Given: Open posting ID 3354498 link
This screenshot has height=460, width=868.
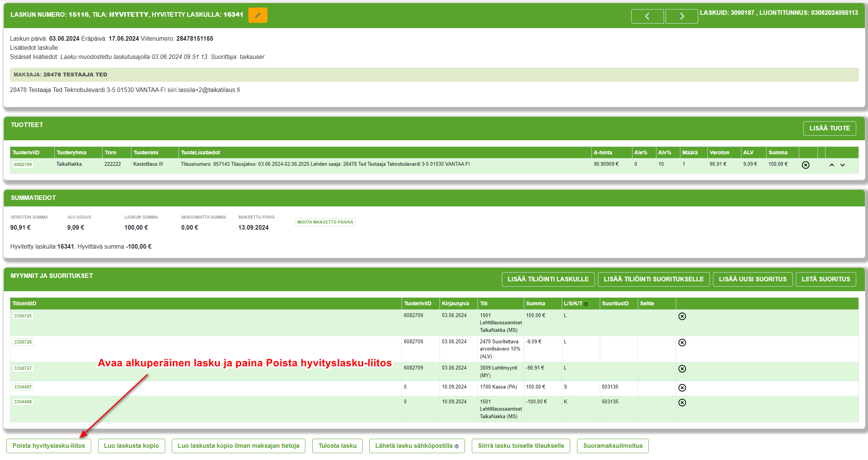Looking at the screenshot, I should click(23, 402).
